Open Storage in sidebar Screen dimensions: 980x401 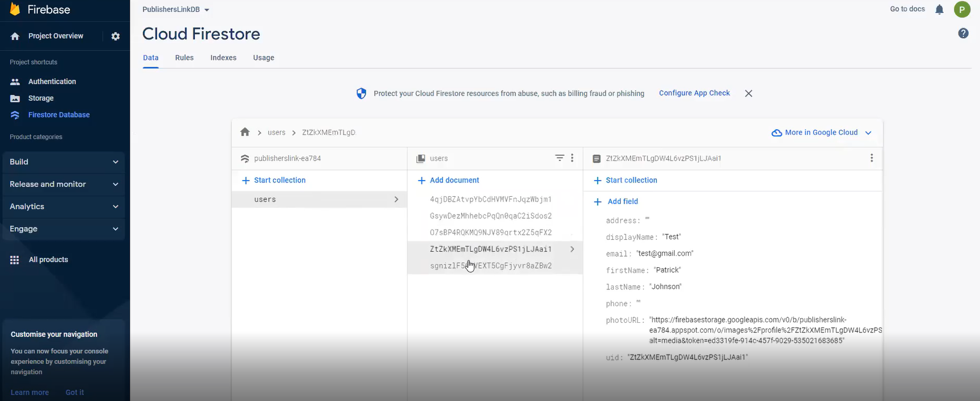click(41, 98)
